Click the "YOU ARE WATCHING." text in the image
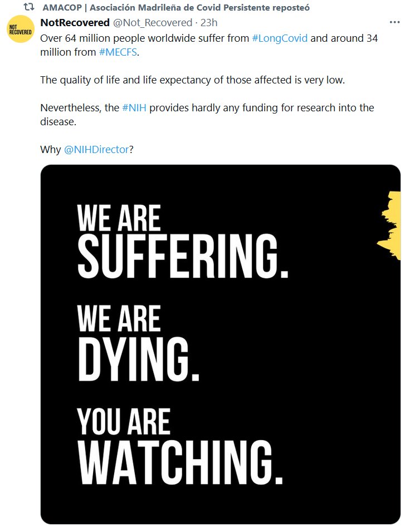The height and width of the screenshot is (532, 410). [179, 446]
